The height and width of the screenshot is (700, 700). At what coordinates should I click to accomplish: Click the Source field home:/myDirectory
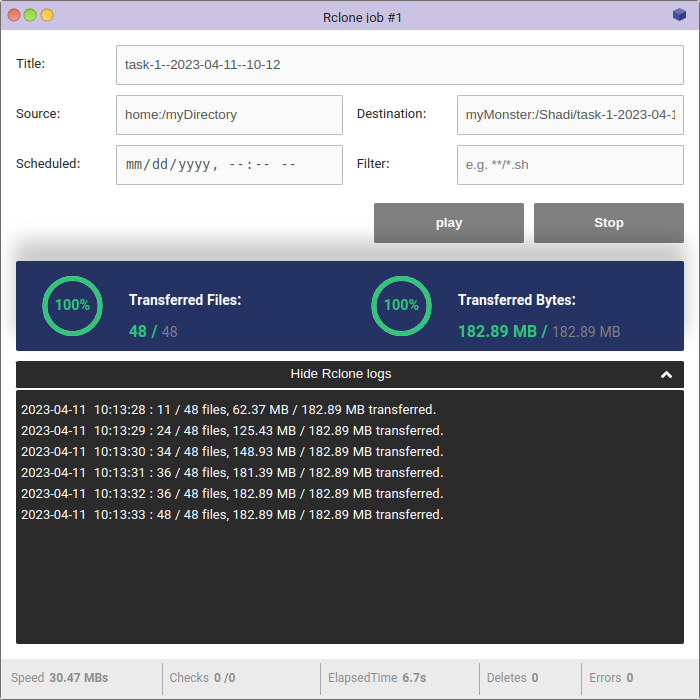pyautogui.click(x=229, y=115)
